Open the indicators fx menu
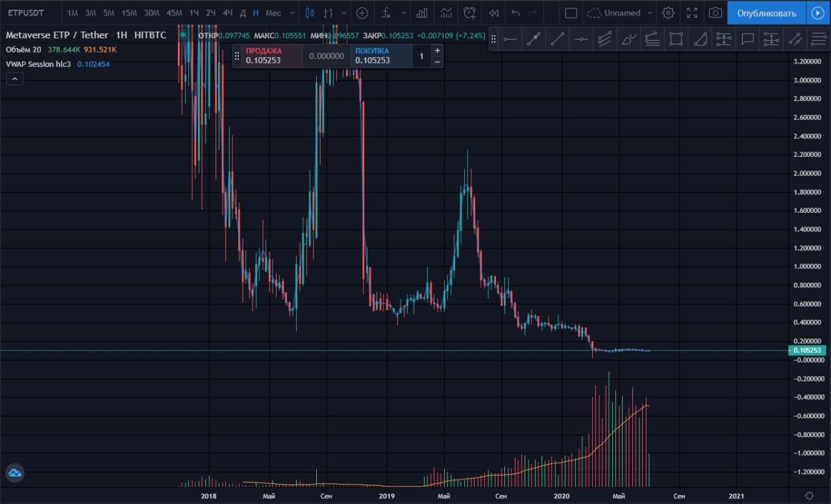 [386, 13]
